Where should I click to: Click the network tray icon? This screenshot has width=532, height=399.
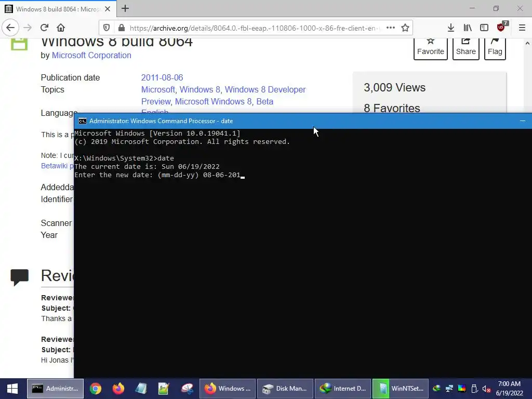449,389
